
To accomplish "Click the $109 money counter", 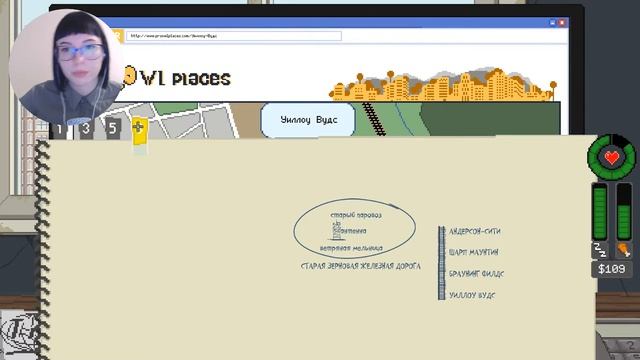I will pos(611,269).
